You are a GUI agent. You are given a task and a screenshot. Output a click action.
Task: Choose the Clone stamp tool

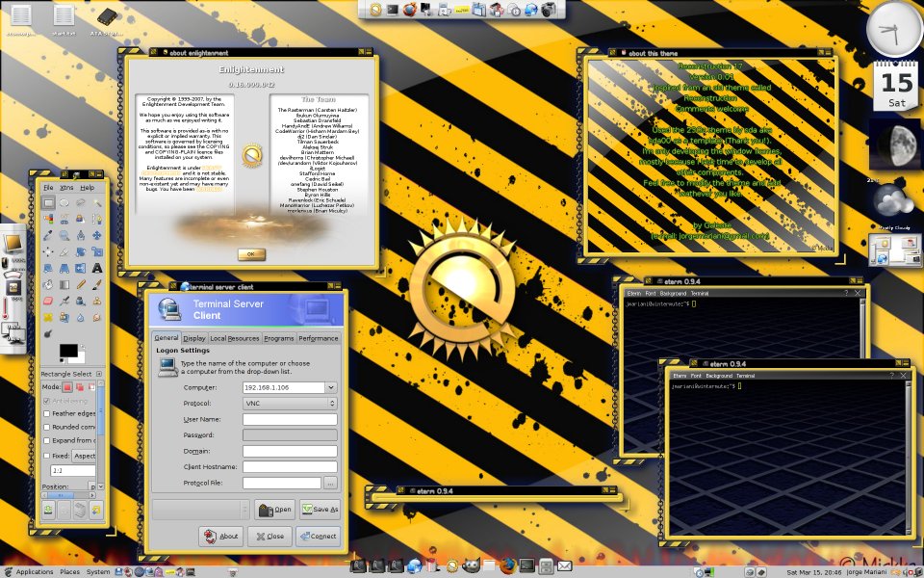97,301
